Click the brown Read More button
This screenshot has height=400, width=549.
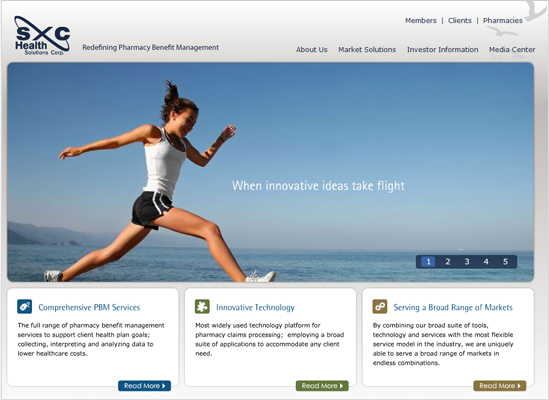coord(500,386)
